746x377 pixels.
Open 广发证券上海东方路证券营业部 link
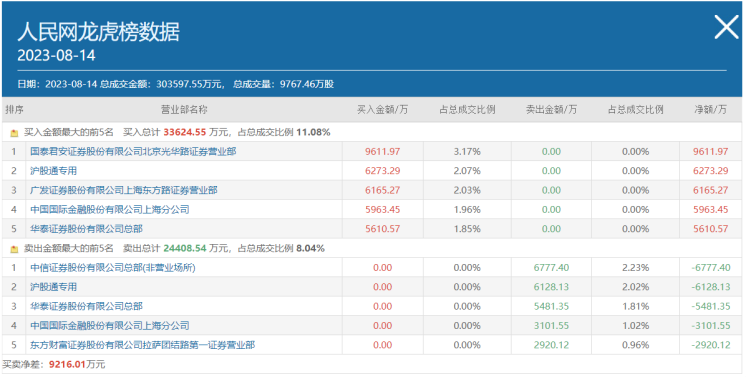tap(124, 190)
